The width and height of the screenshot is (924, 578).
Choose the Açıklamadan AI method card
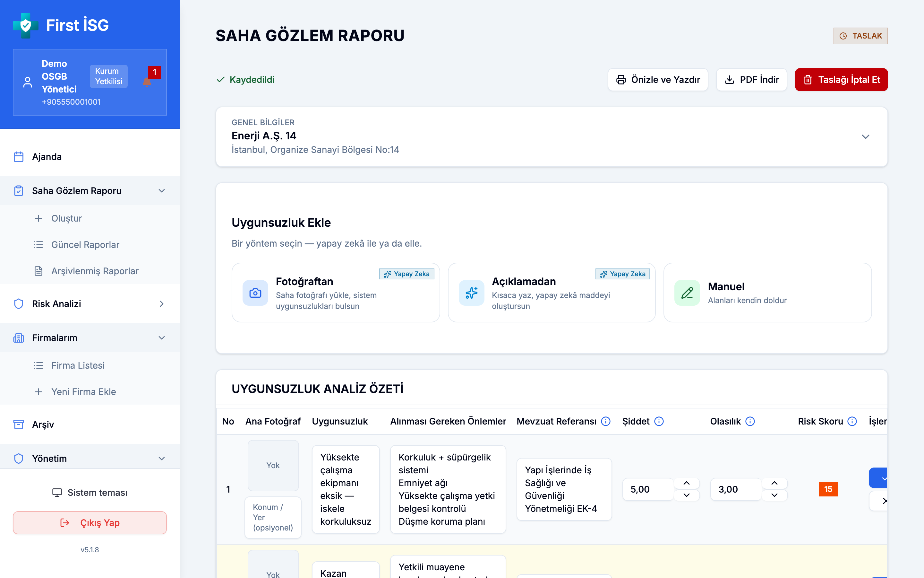pyautogui.click(x=552, y=293)
